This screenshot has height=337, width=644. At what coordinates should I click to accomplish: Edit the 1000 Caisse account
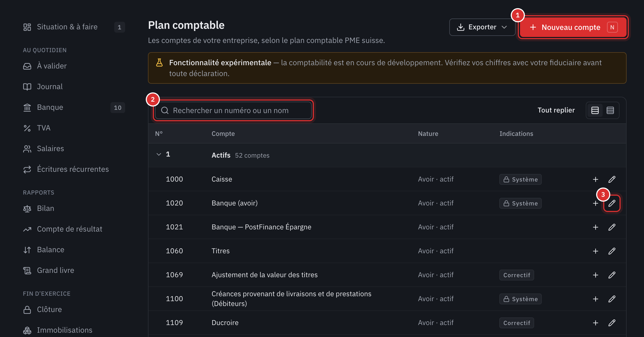pos(612,179)
